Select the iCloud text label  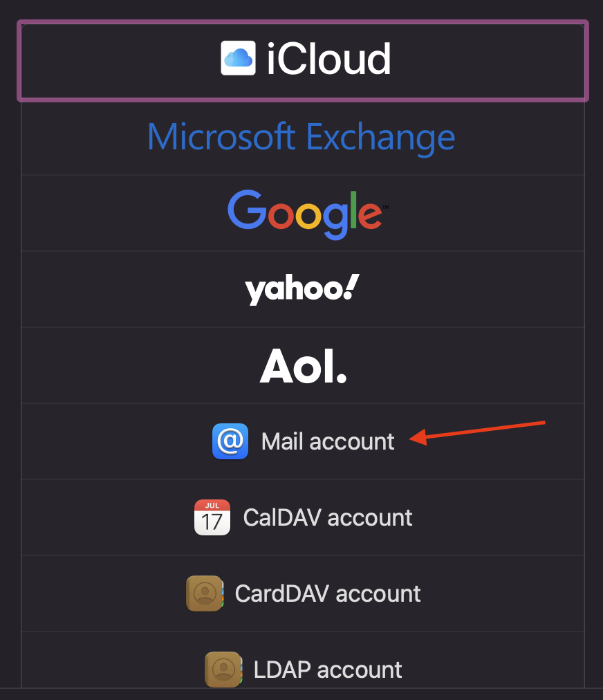tap(329, 59)
